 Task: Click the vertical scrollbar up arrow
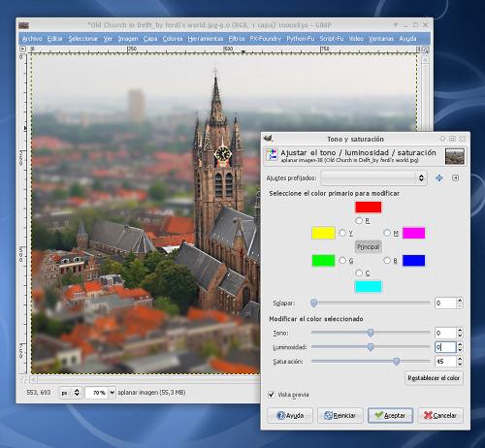pyautogui.click(x=426, y=60)
